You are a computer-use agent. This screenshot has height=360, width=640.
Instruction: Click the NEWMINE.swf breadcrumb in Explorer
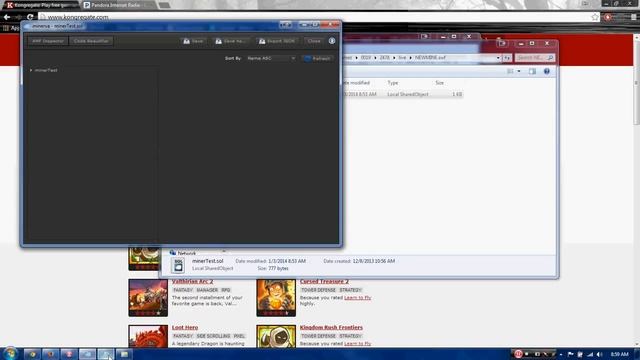pyautogui.click(x=430, y=58)
